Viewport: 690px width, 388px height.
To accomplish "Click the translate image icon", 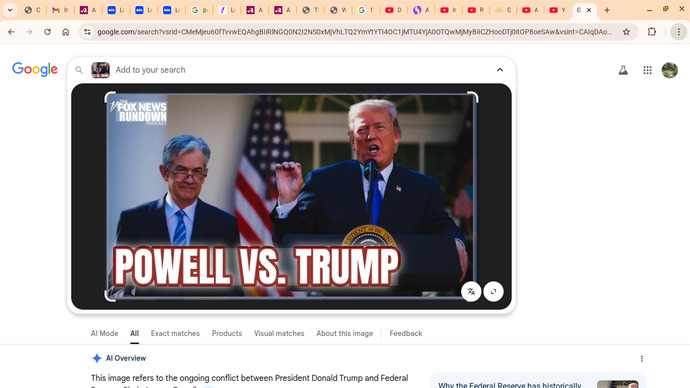I will (x=471, y=291).
